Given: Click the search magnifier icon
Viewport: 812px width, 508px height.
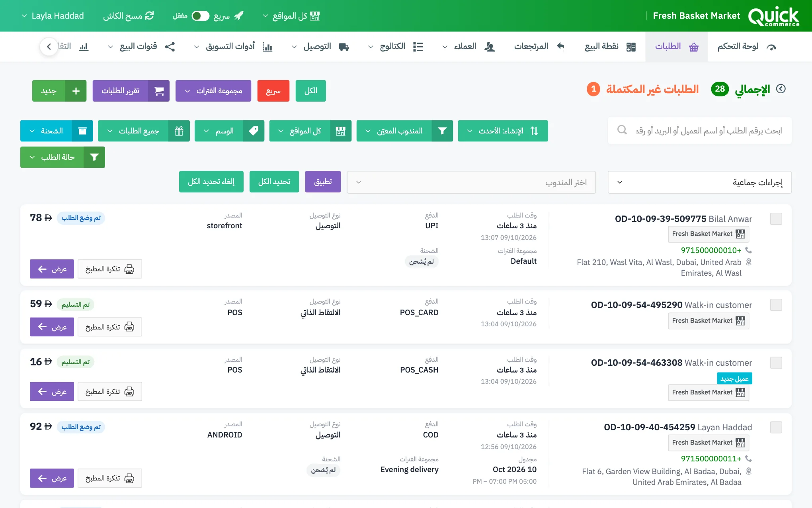Looking at the screenshot, I should (x=622, y=130).
